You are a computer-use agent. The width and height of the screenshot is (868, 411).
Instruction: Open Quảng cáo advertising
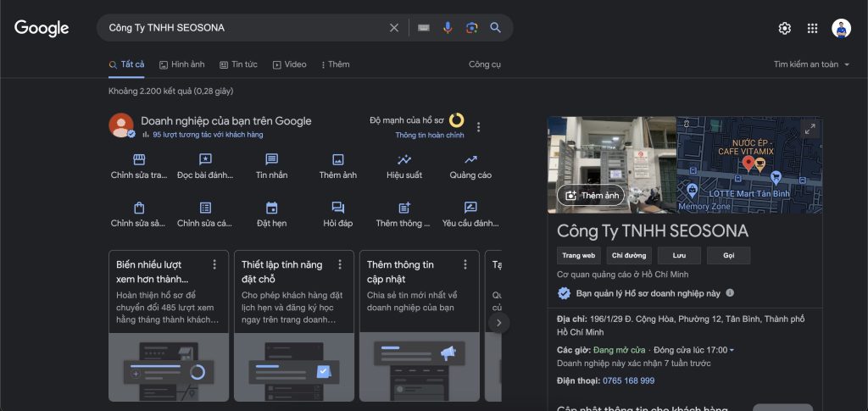470,166
